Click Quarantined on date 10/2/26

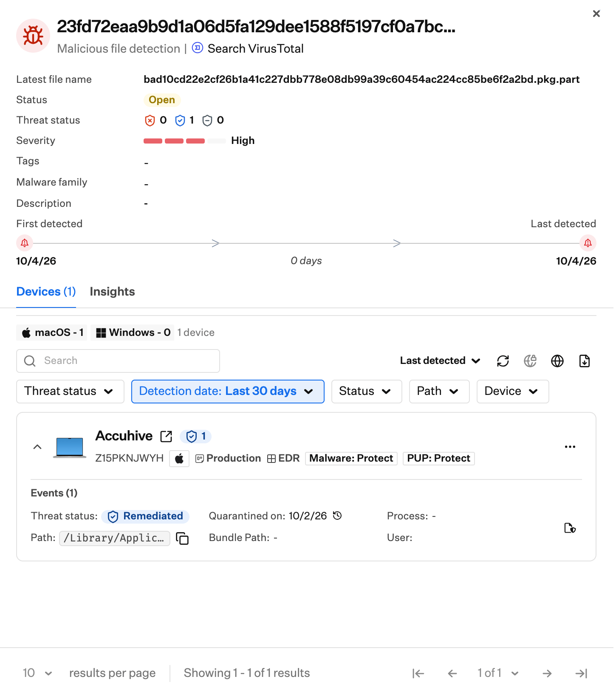(308, 516)
